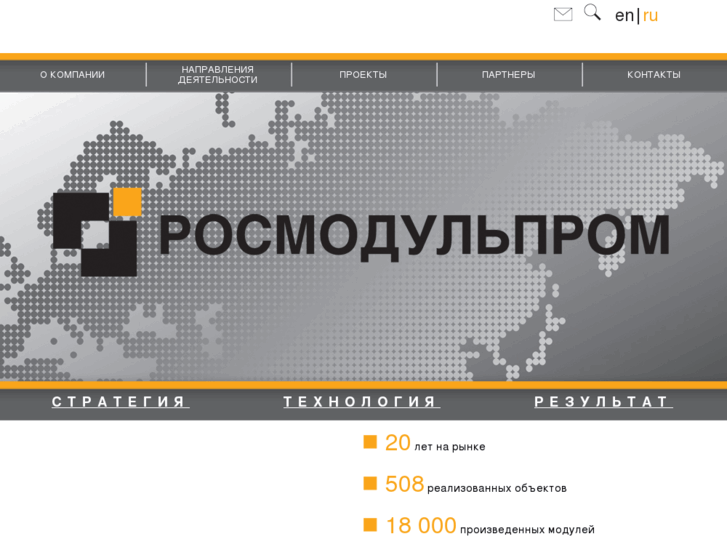Switch language to ru
The height and width of the screenshot is (545, 727).
tap(650, 16)
